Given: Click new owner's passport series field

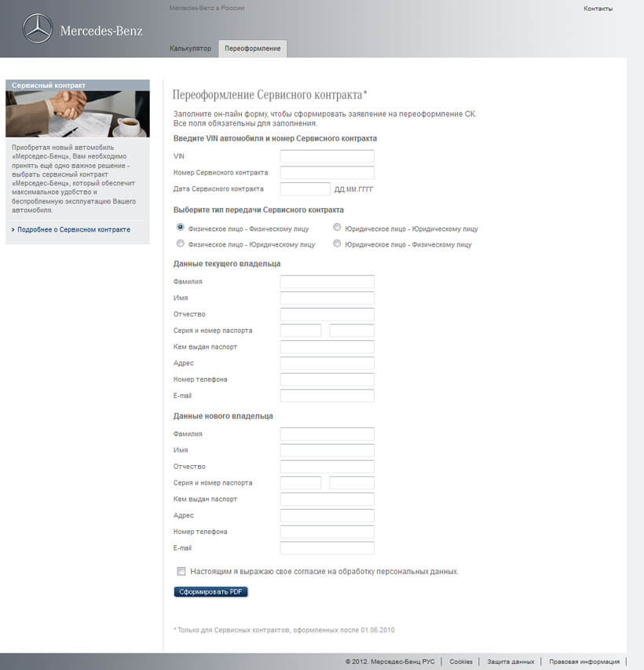Looking at the screenshot, I should 301,483.
